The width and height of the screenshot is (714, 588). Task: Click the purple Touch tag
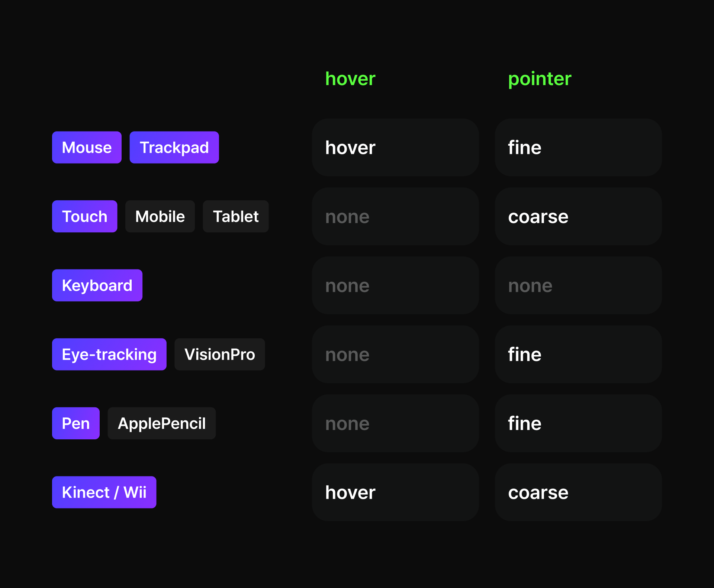coord(84,216)
